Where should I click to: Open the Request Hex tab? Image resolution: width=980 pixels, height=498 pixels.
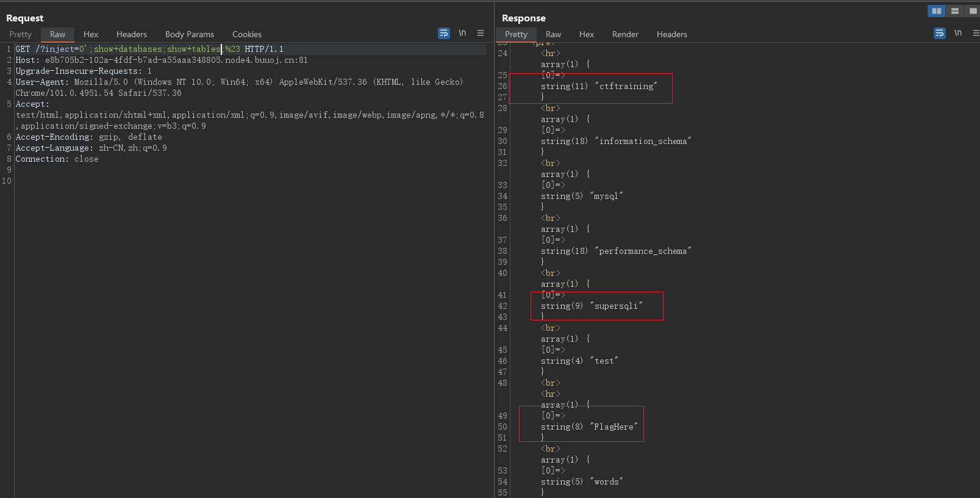[91, 34]
